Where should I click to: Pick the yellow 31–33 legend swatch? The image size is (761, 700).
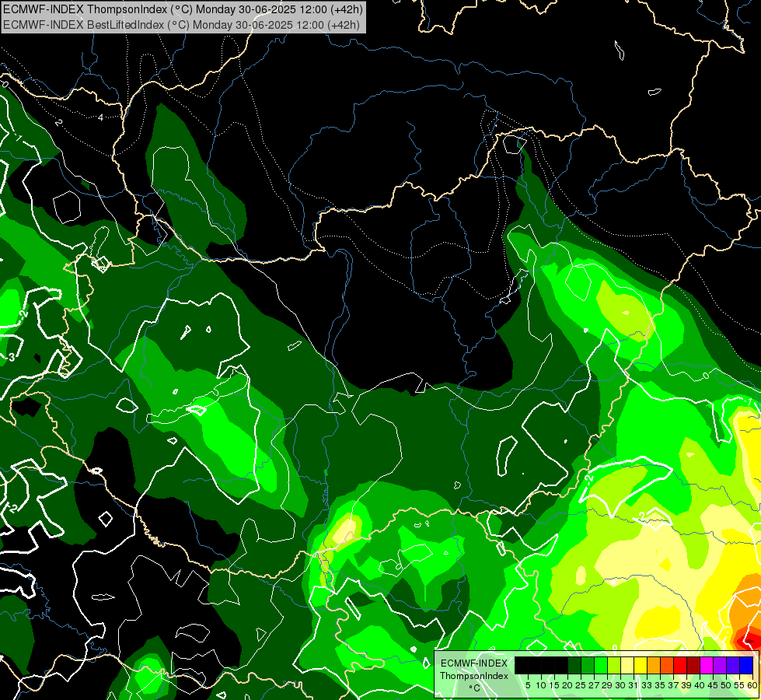641,665
